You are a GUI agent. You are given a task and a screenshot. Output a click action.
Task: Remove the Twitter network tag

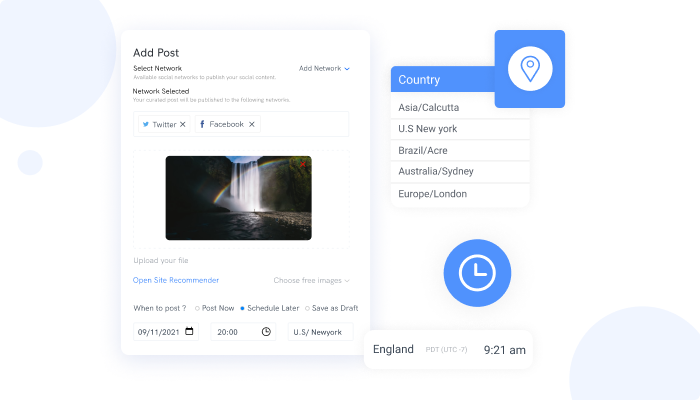pos(183,125)
